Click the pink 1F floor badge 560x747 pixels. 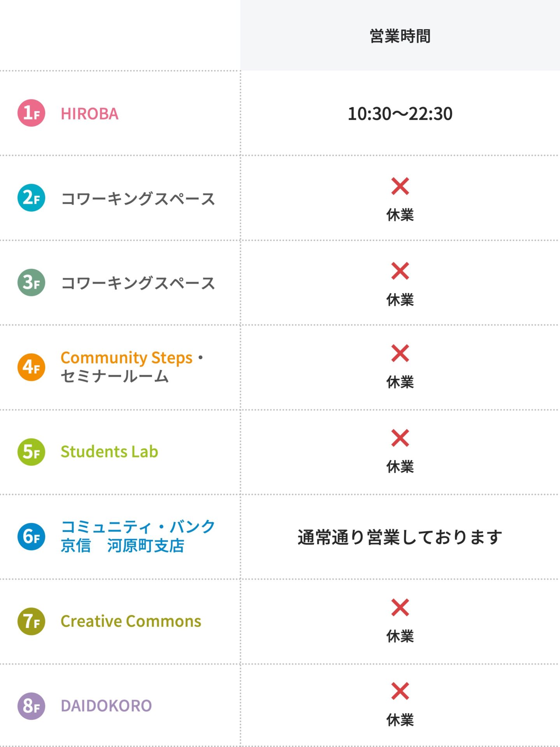pyautogui.click(x=31, y=113)
